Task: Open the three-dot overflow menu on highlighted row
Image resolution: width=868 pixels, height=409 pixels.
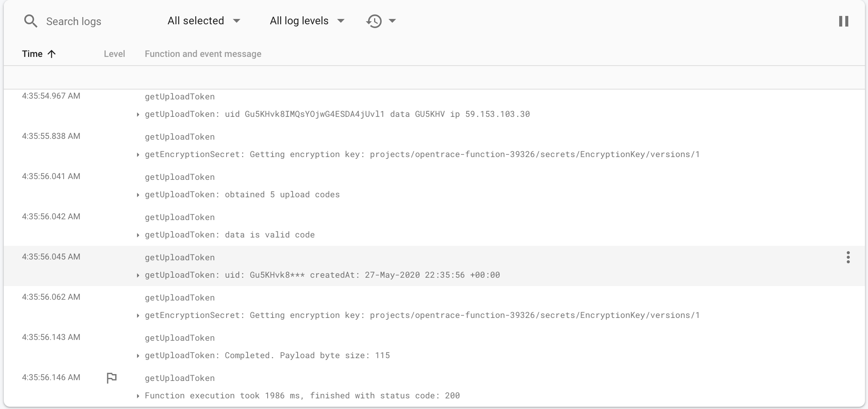Action: pos(848,257)
